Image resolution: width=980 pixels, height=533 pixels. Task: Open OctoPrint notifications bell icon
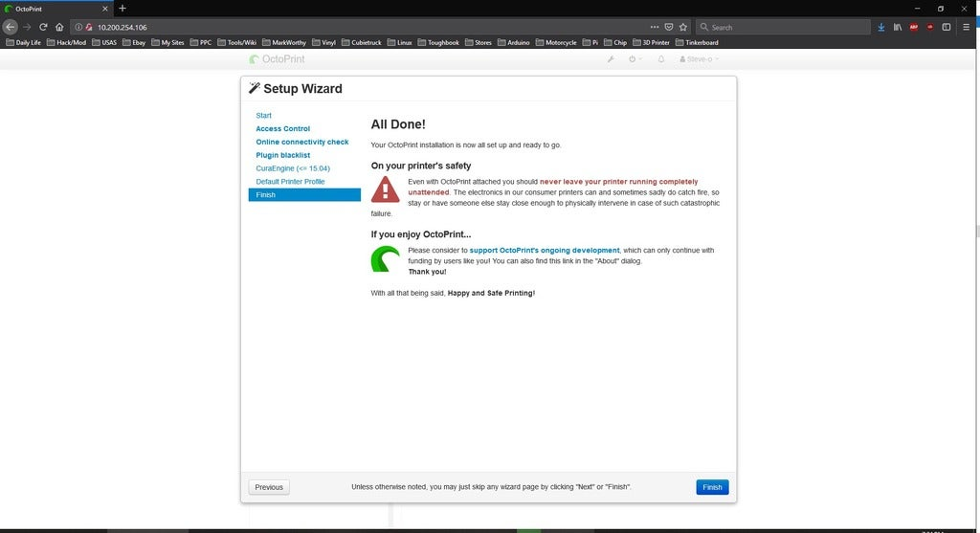coord(661,58)
